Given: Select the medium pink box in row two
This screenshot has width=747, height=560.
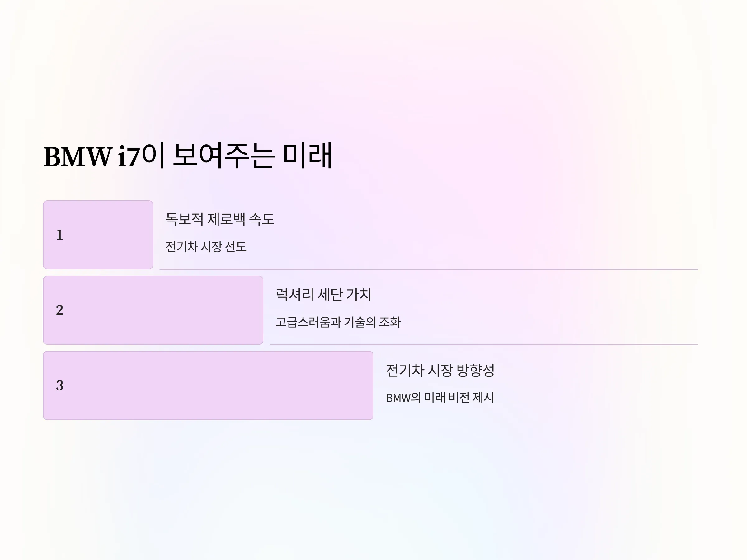Looking at the screenshot, I should pos(153,310).
